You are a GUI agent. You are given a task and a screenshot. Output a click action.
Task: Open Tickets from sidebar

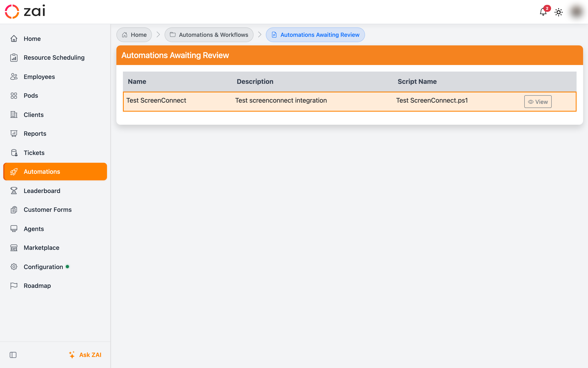point(55,153)
